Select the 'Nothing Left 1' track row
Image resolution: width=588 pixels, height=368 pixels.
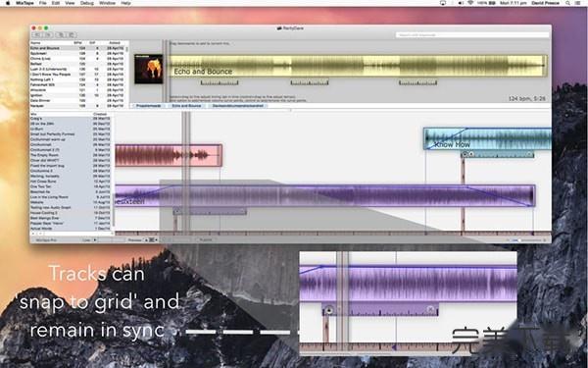[77, 79]
